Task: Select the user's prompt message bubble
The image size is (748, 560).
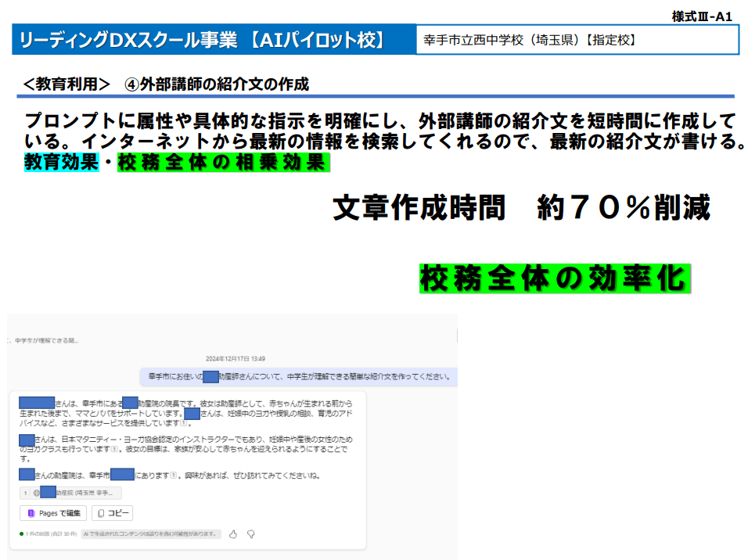Action: point(299,375)
